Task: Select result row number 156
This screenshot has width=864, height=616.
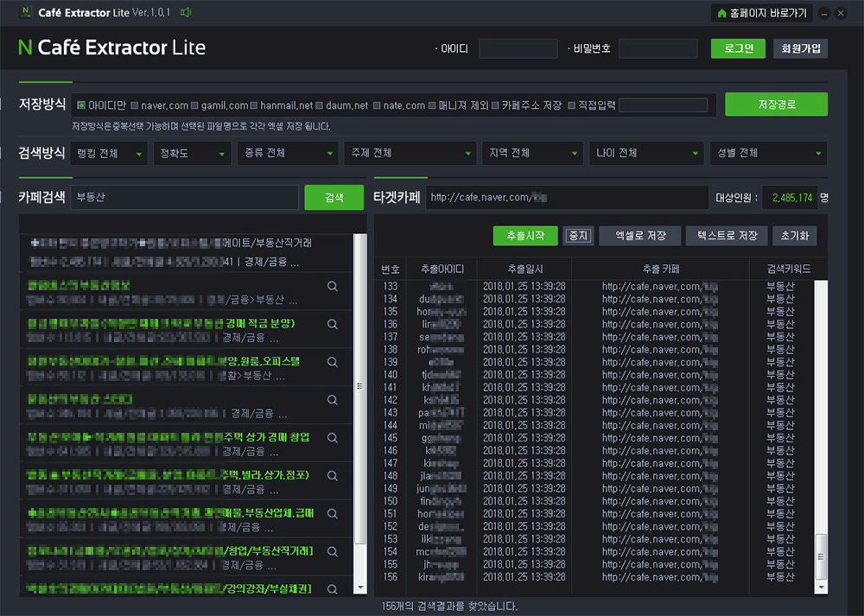Action: click(x=595, y=577)
